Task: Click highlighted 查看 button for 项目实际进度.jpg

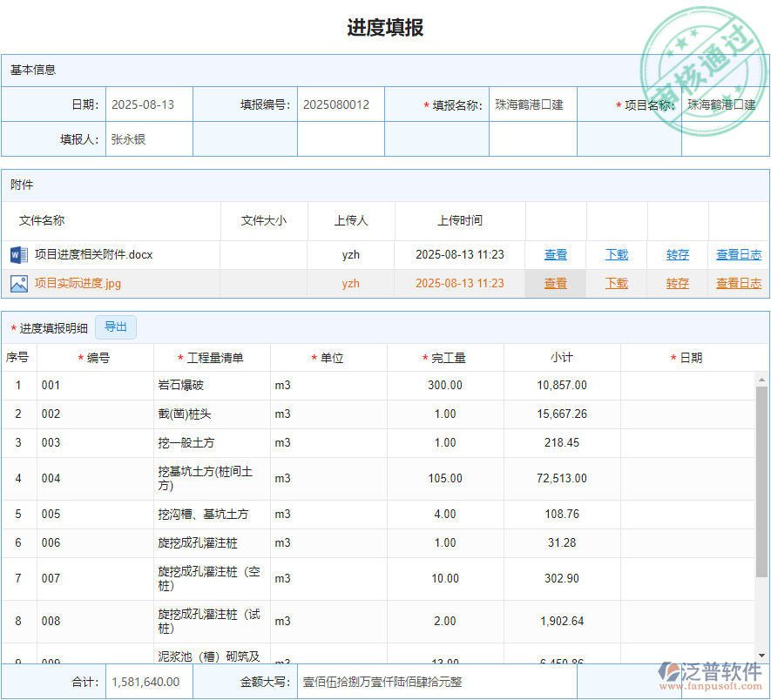Action: (x=555, y=283)
